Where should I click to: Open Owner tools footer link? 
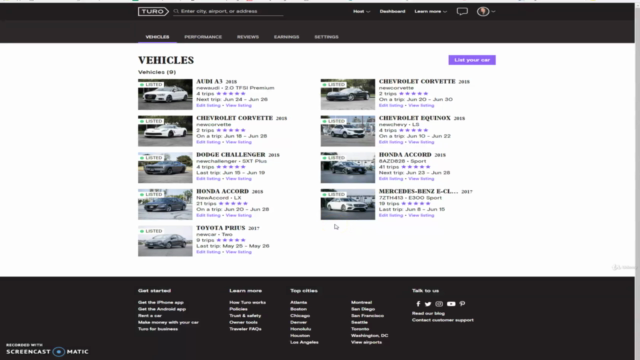click(x=243, y=322)
